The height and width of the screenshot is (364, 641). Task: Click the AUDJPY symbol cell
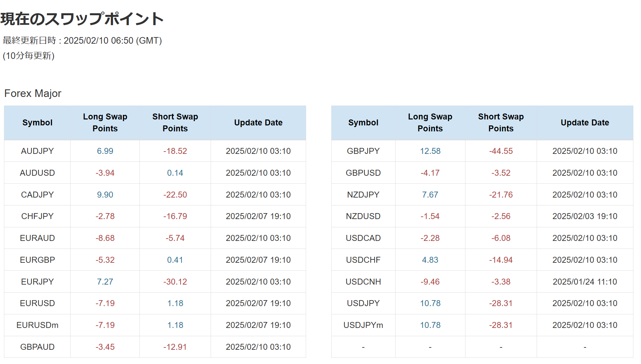coord(37,151)
